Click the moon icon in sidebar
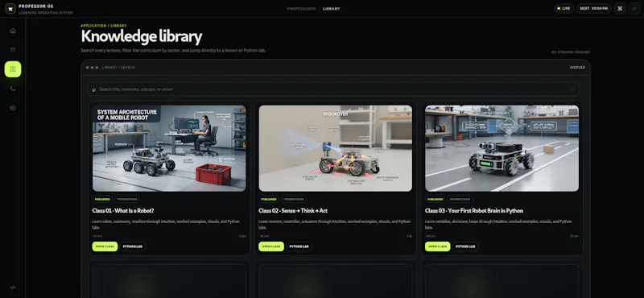644x298 pixels. click(13, 88)
